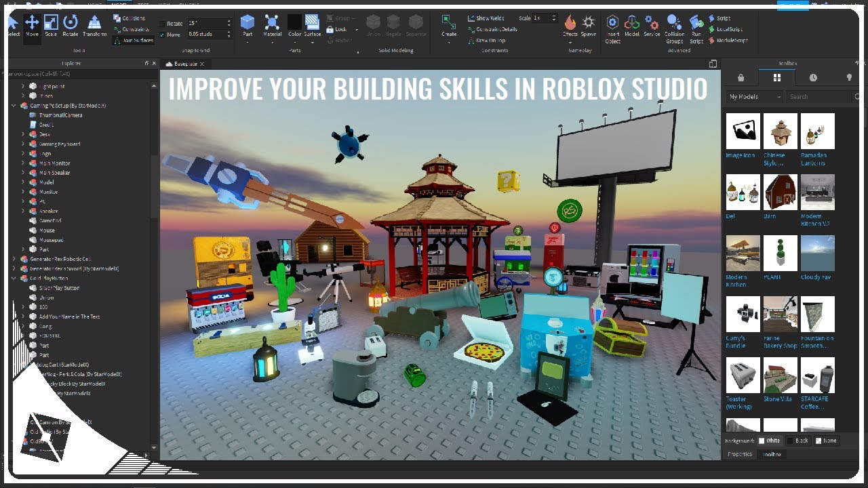This screenshot has width=868, height=488.
Task: Select the Transform tool
Action: (x=94, y=26)
